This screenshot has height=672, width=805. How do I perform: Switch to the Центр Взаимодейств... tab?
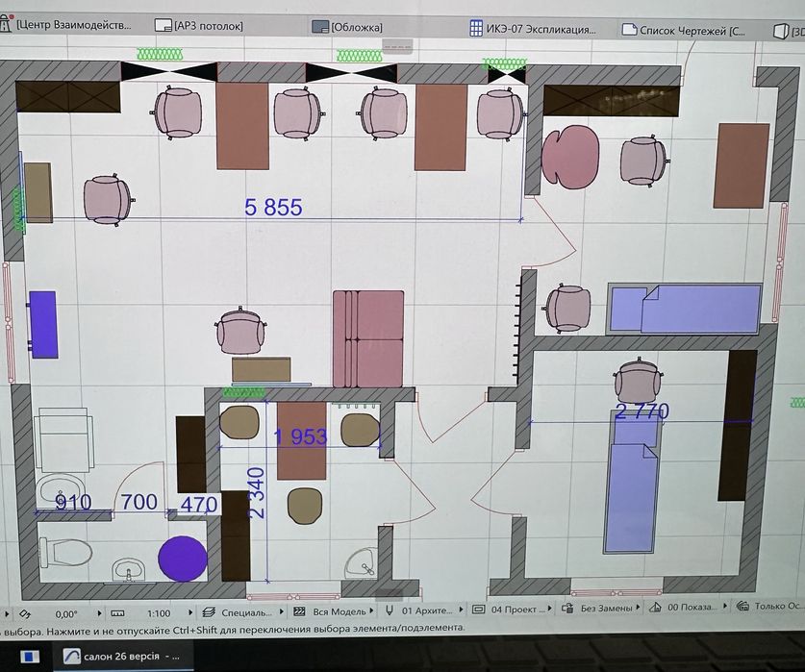65,24
